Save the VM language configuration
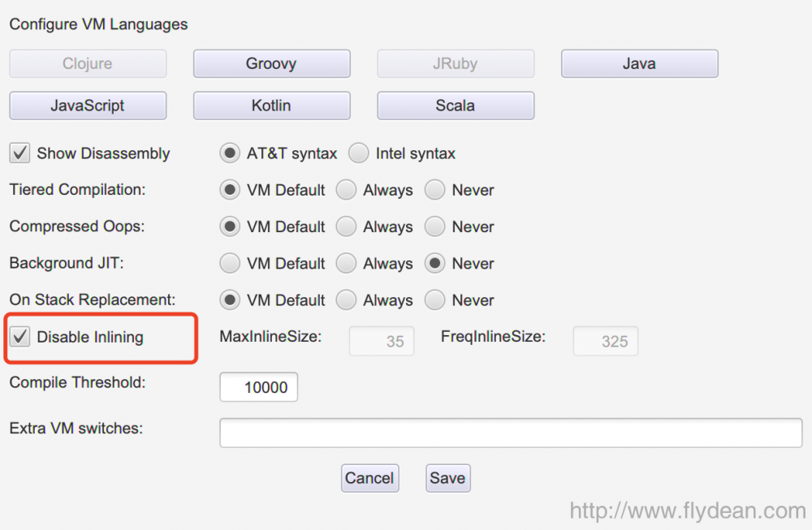Image resolution: width=812 pixels, height=530 pixels. click(x=447, y=478)
